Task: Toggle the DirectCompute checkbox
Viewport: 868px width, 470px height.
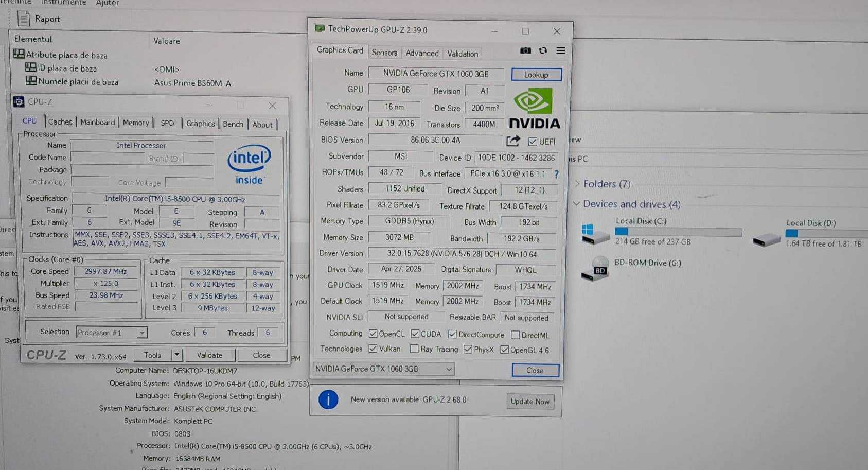Action: click(x=452, y=335)
